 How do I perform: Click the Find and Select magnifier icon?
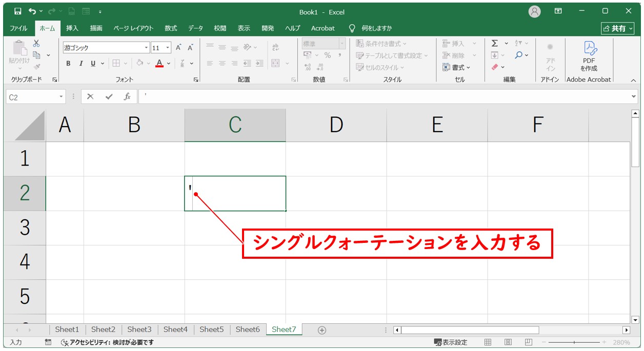point(519,55)
